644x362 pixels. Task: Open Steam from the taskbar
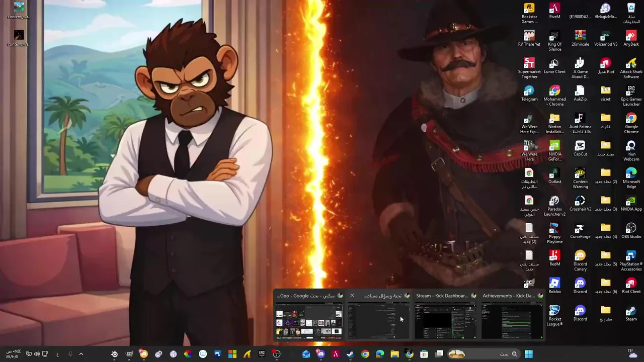tap(350, 354)
